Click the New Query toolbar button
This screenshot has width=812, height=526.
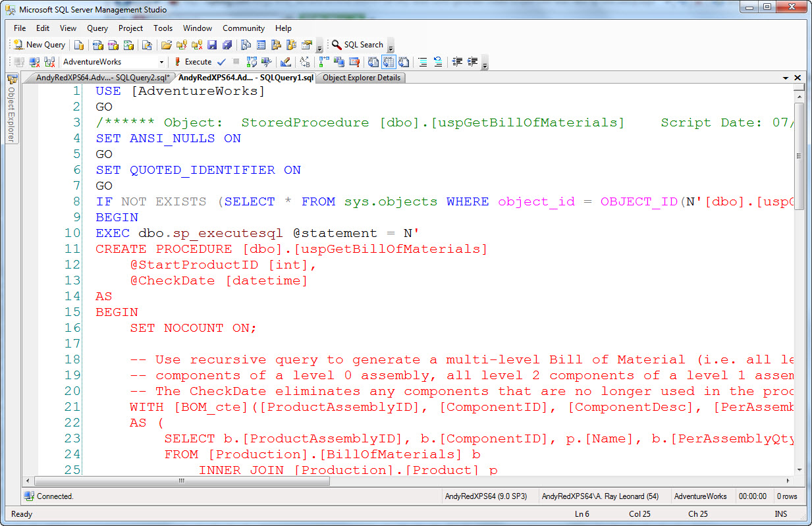click(x=40, y=45)
